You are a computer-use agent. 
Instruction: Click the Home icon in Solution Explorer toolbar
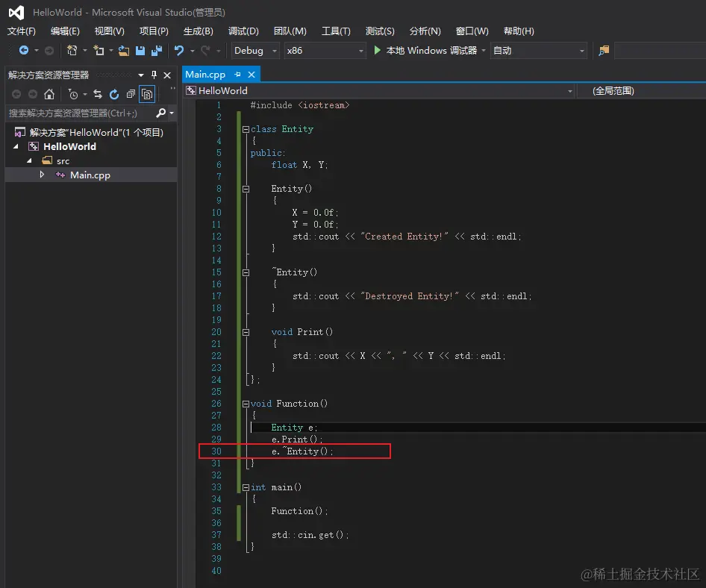pyautogui.click(x=49, y=94)
